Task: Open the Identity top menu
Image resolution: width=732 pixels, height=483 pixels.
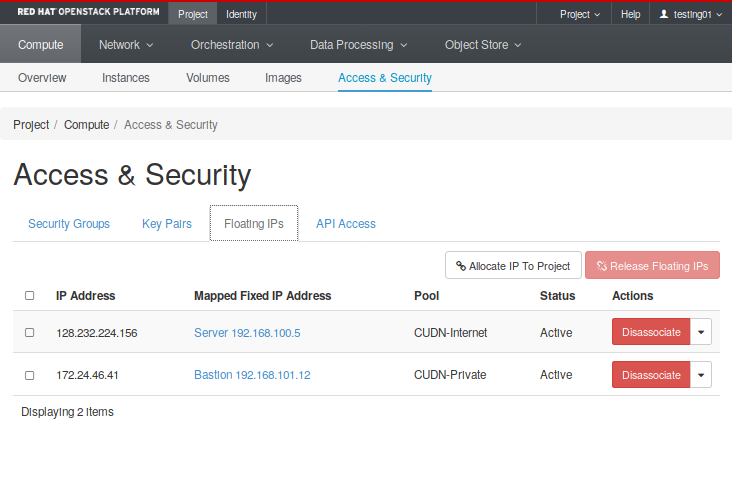Action: pos(241,14)
